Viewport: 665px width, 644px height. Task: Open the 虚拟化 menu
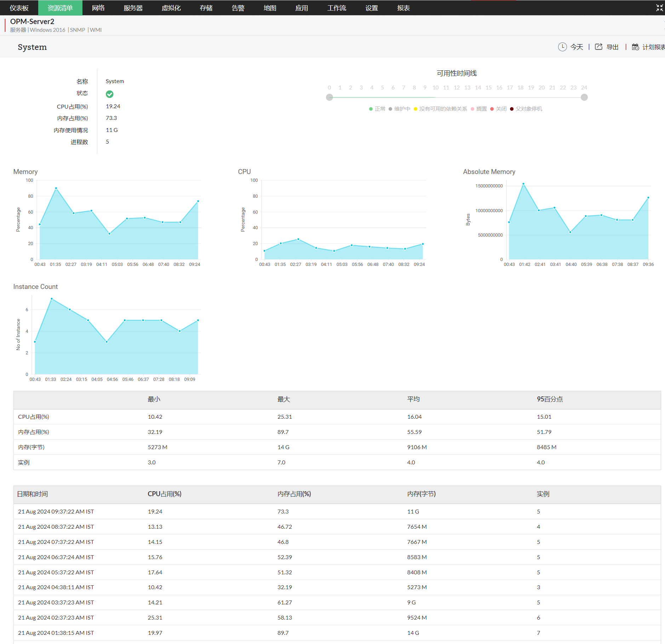click(171, 8)
